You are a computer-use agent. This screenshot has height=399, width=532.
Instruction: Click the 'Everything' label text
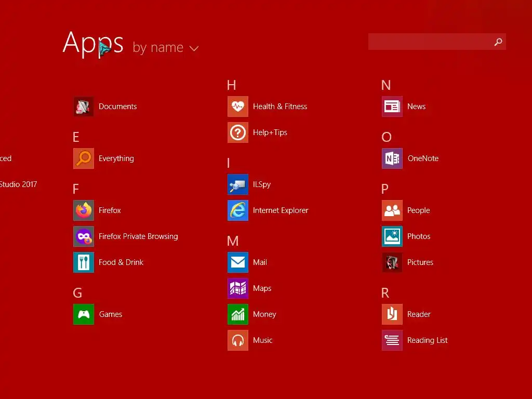pos(116,158)
